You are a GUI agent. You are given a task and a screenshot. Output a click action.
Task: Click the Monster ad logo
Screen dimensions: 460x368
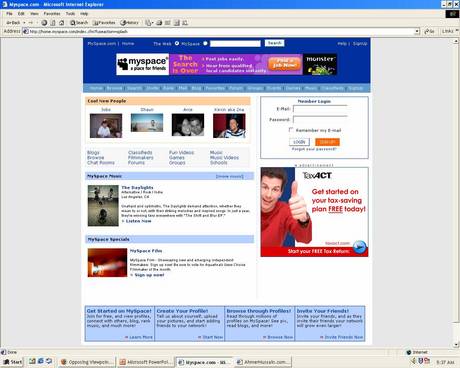point(320,64)
